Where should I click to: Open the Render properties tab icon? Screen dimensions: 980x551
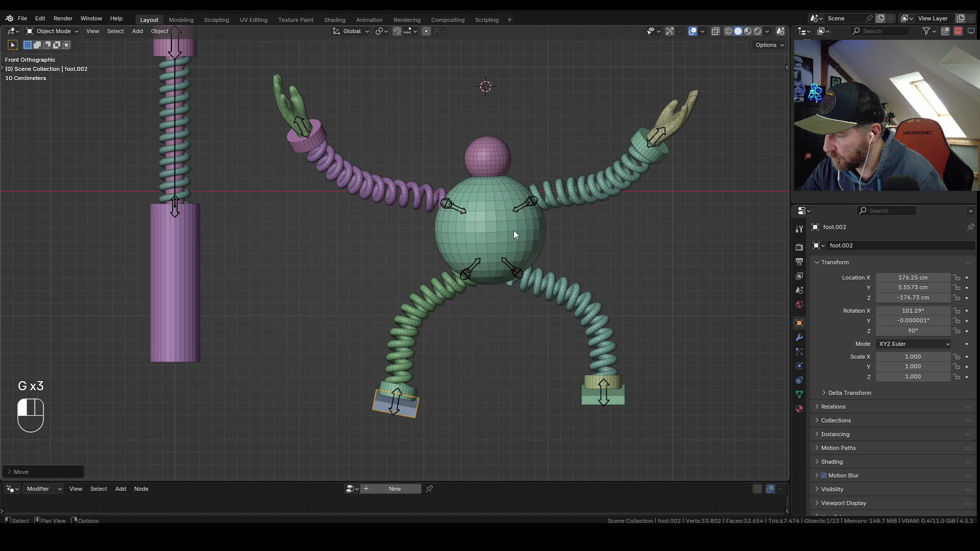[799, 247]
